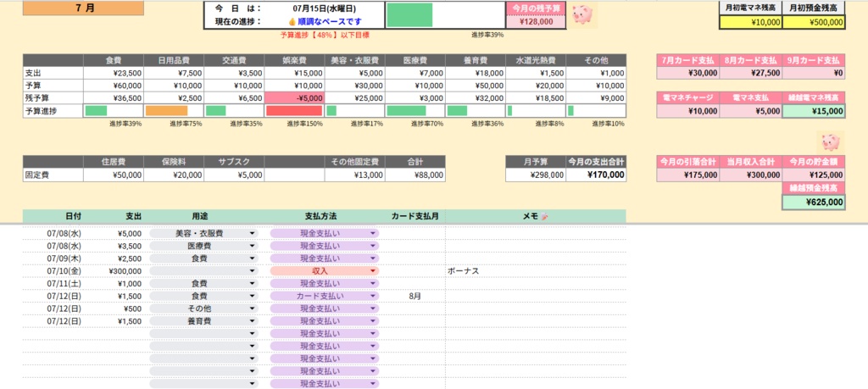Click the flame icon before 順調なペースです

point(292,21)
